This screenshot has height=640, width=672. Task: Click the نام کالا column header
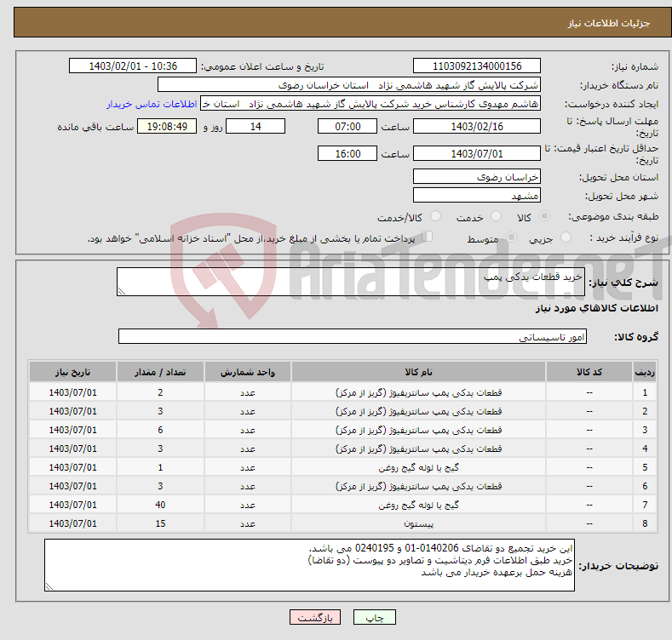418,372
